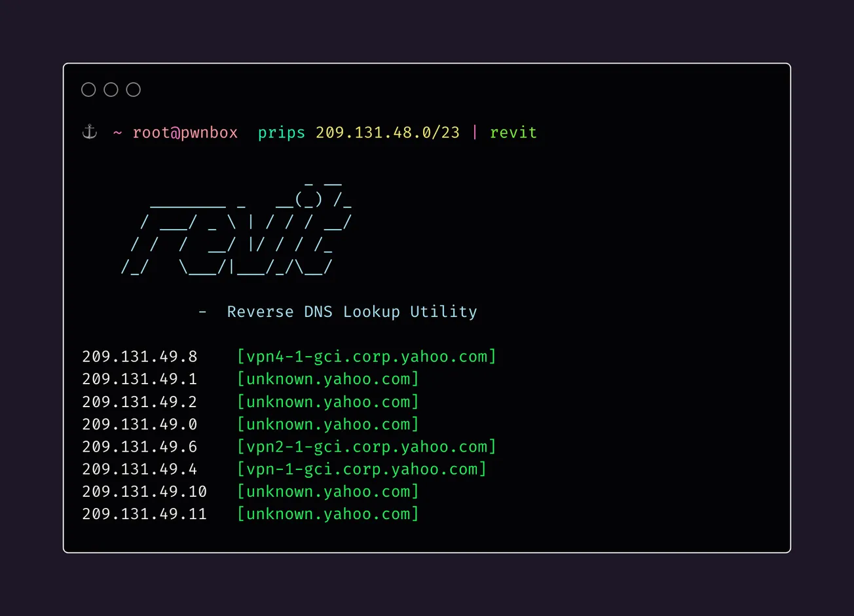Click the vpn2-1-gci.corp.yahoo.com result
The height and width of the screenshot is (616, 854).
coord(367,446)
